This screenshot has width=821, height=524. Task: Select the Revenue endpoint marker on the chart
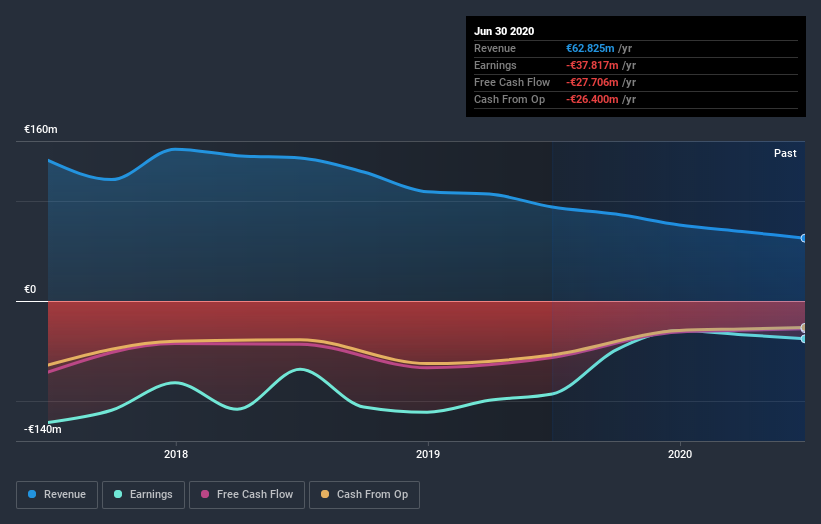803,238
